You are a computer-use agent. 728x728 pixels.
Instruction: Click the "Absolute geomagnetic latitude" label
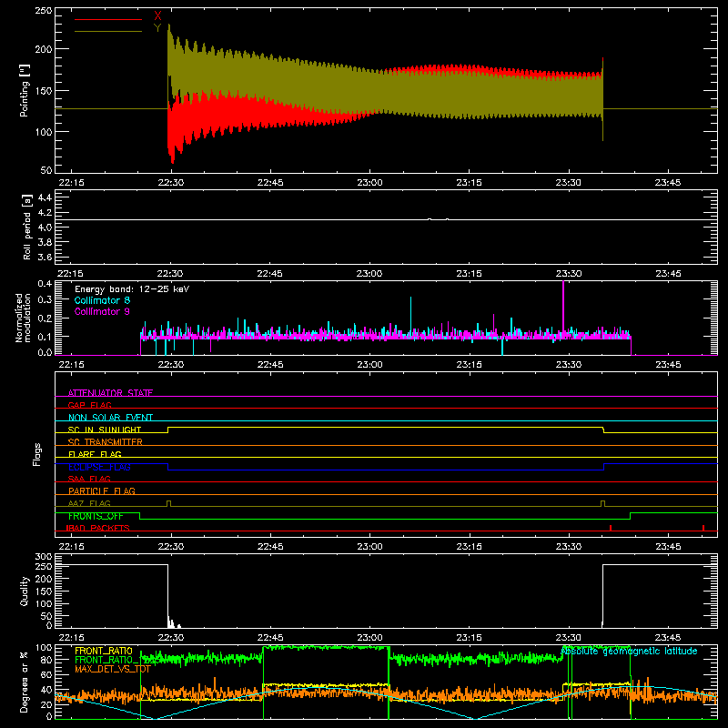coord(629,652)
